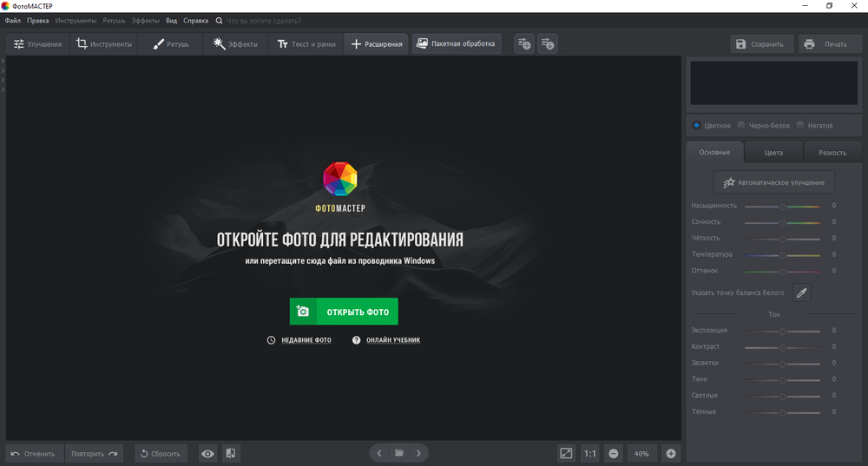Image resolution: width=868 pixels, height=466 pixels.
Task: Click the zoom out minus icon
Action: [x=614, y=454]
